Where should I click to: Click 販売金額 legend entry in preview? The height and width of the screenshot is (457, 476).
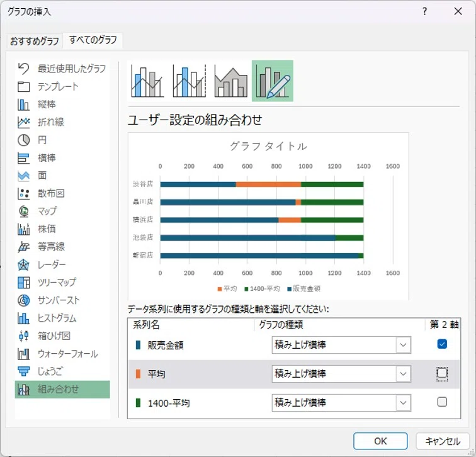click(x=304, y=288)
